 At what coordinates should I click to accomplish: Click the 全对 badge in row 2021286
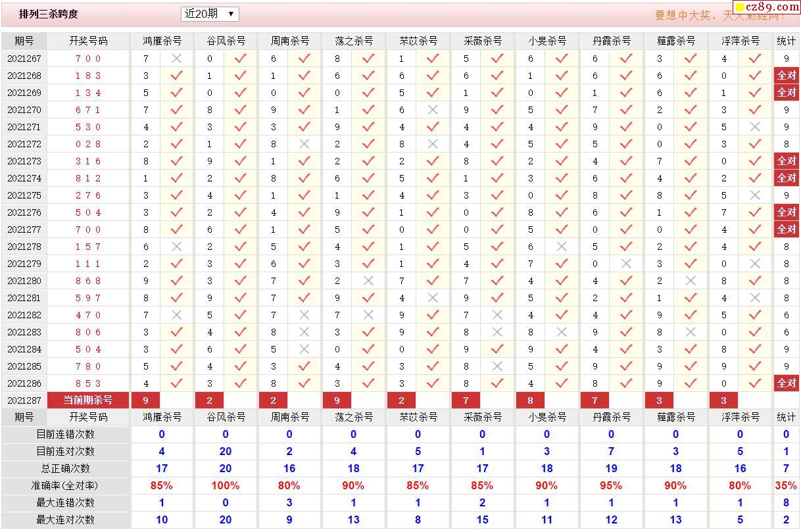coord(787,383)
